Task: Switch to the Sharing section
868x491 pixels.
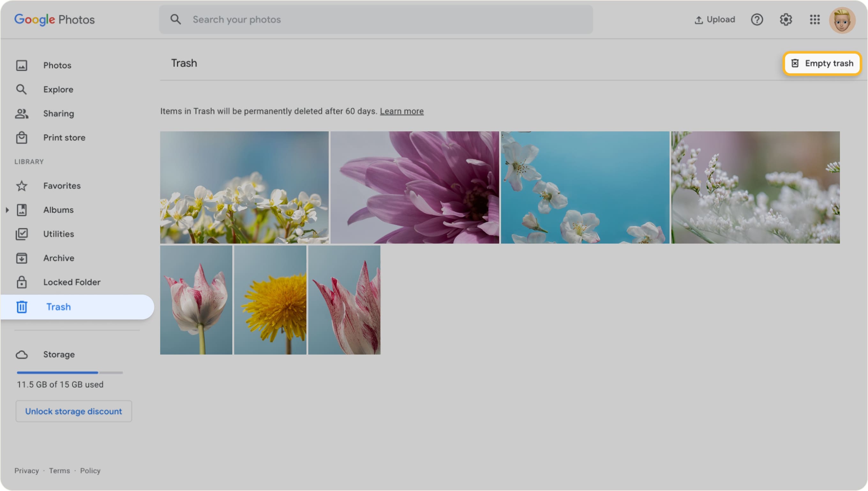Action: point(58,113)
